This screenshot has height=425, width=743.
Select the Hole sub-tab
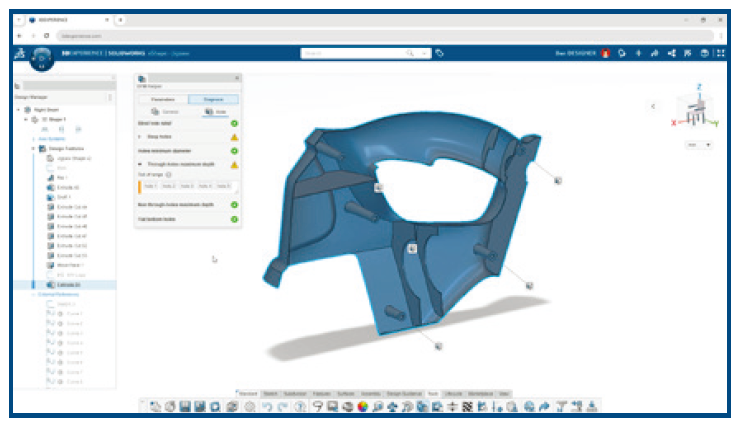point(216,112)
